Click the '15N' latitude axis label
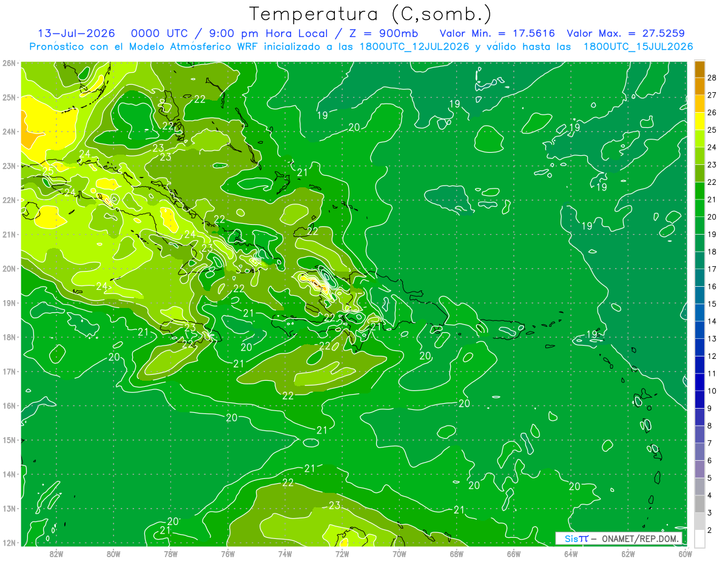Viewport: 728px width, 562px height. [x=8, y=440]
